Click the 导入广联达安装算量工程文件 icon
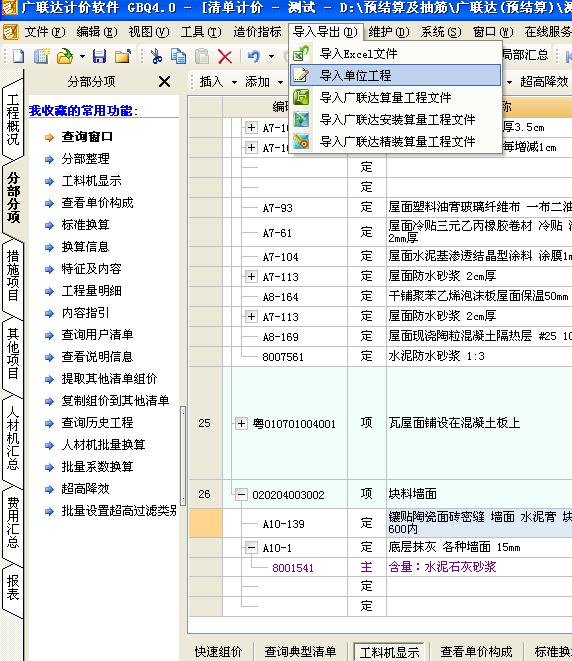 pos(301,119)
